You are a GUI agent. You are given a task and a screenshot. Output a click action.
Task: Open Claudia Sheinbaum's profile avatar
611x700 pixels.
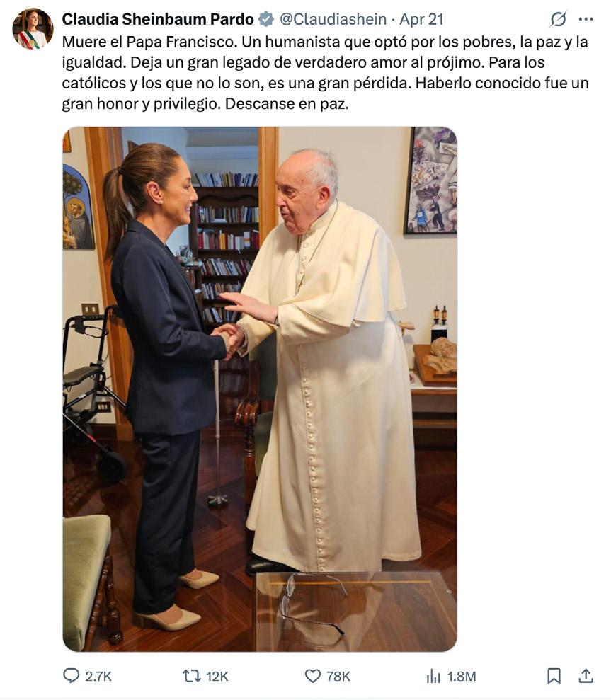click(x=33, y=29)
